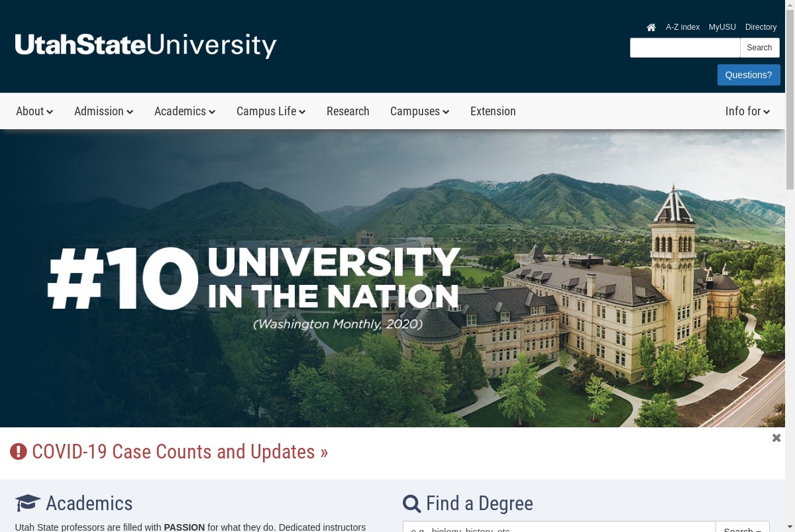Click the home icon in the top bar
The width and height of the screenshot is (795, 532).
(651, 27)
